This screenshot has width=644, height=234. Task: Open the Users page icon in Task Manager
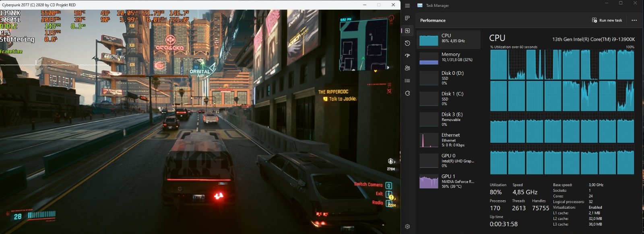[x=407, y=68]
